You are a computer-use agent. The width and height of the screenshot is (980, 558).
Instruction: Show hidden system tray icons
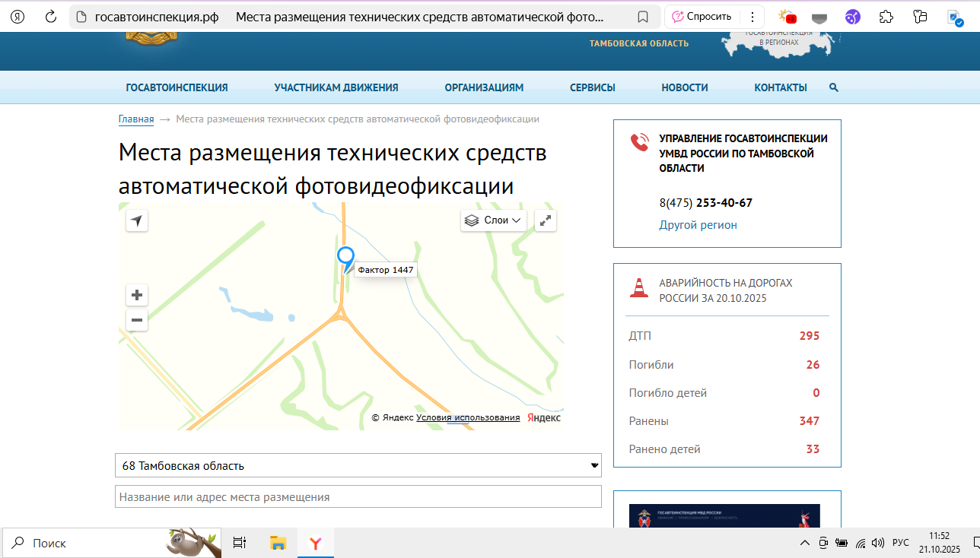804,543
